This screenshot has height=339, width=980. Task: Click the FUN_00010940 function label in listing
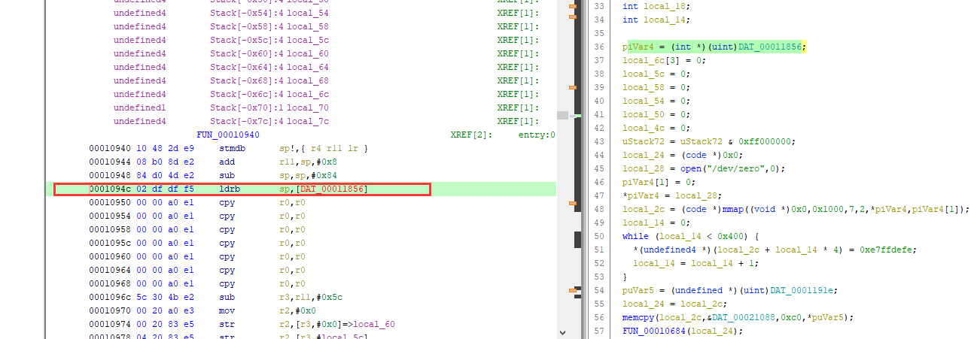[227, 135]
